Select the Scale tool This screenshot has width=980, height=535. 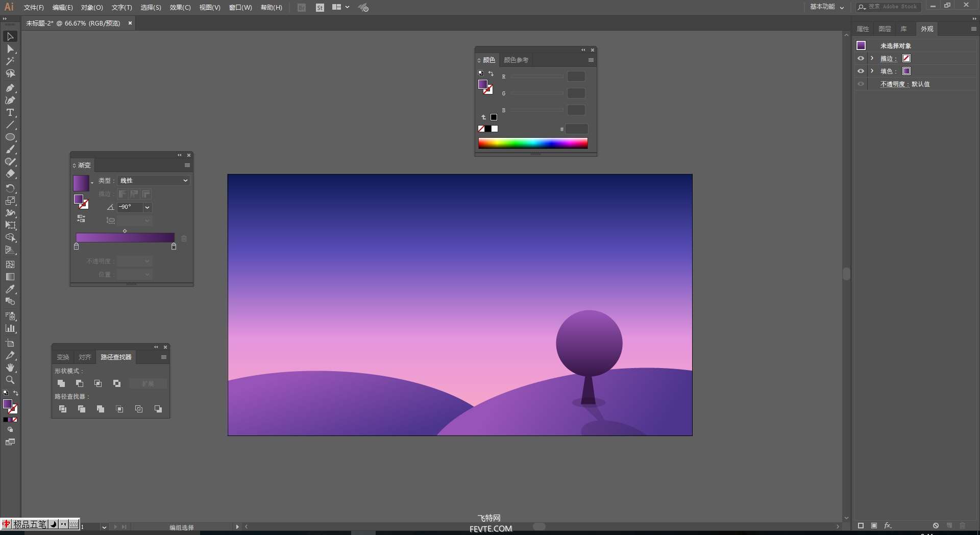pos(10,201)
